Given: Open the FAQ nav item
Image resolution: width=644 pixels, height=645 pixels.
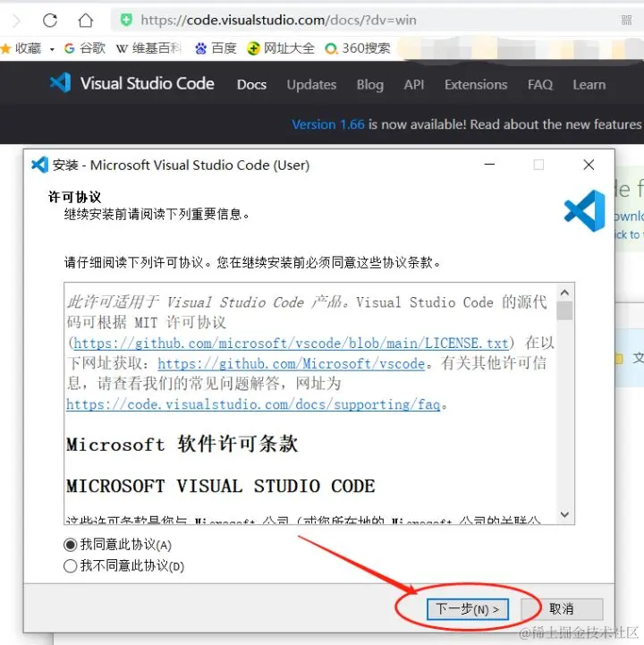Looking at the screenshot, I should point(540,85).
